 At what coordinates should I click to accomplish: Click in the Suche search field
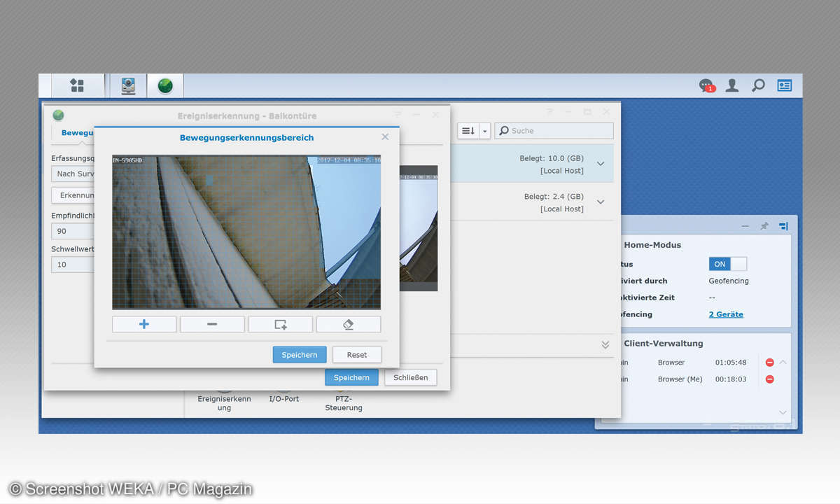click(554, 131)
